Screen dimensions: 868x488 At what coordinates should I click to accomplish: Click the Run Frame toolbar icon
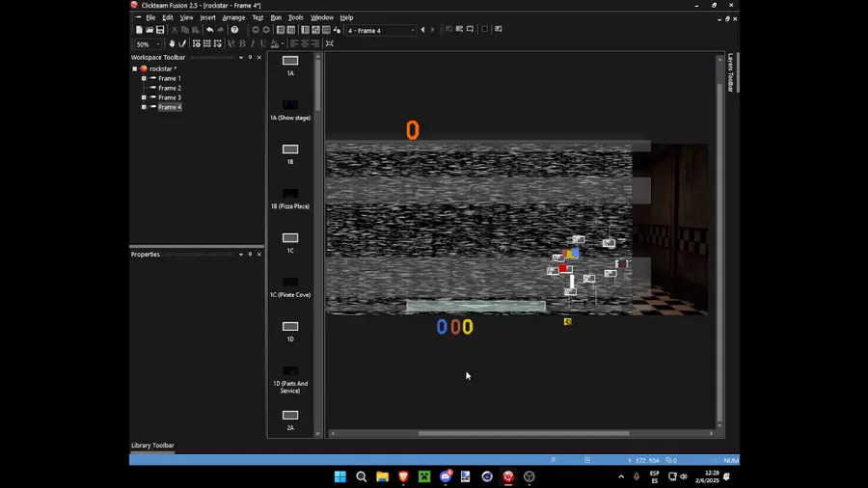(x=470, y=29)
